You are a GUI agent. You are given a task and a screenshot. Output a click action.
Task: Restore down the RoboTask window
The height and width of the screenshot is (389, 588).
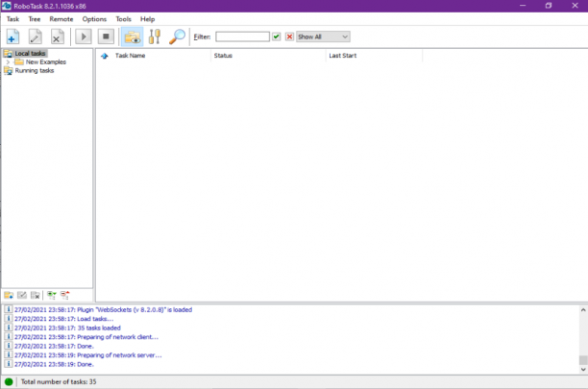click(x=549, y=6)
